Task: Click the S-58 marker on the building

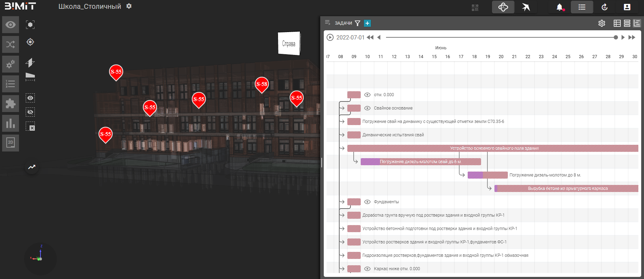Action: [x=261, y=84]
